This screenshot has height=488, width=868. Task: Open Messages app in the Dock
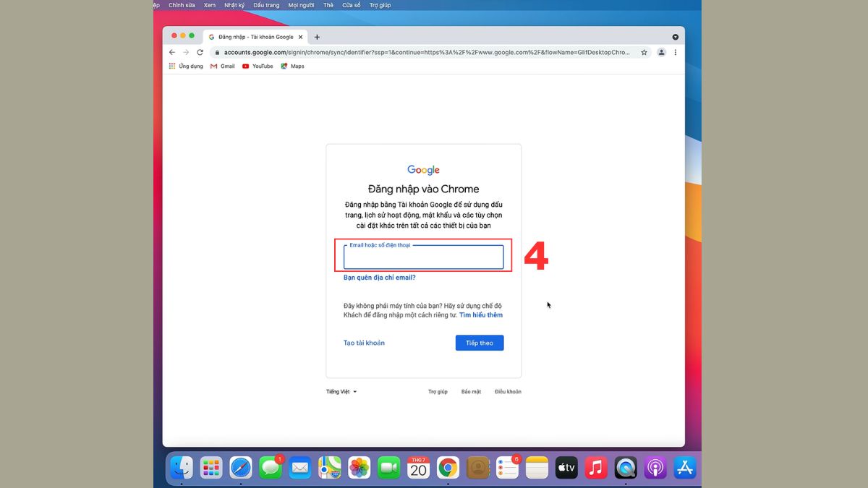pos(271,468)
